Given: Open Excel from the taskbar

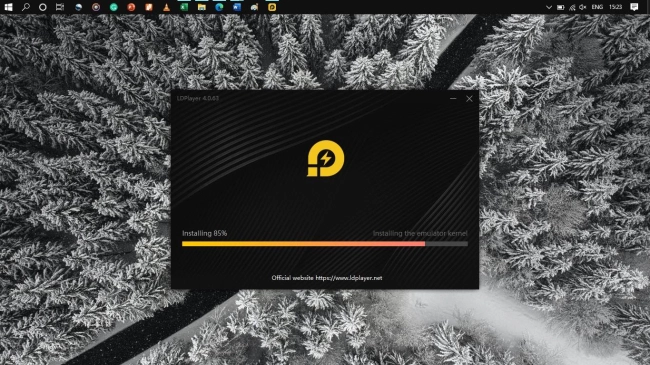Looking at the screenshot, I should coord(184,7).
